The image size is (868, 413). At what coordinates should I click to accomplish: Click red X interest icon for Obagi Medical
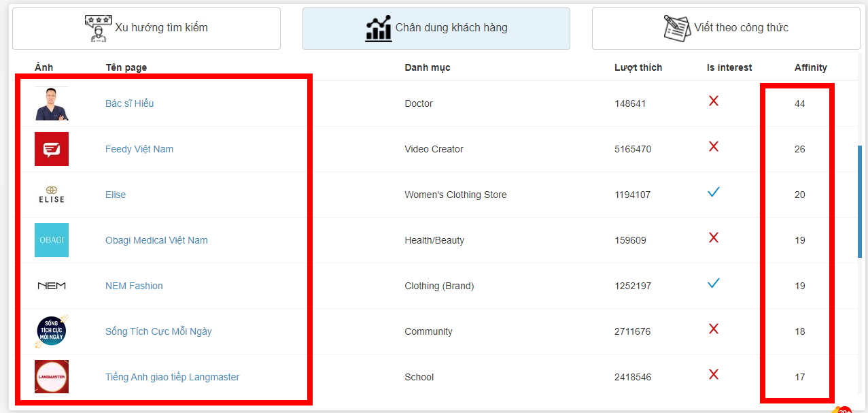point(714,237)
